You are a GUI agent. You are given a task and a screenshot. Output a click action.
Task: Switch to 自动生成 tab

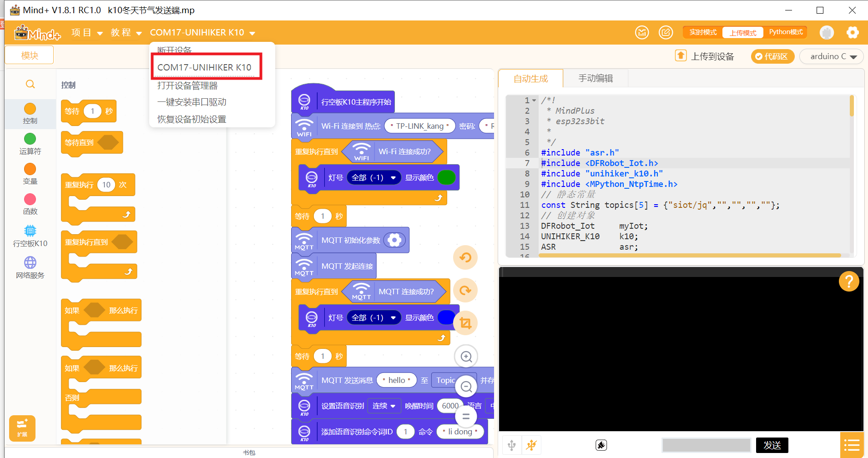coord(531,79)
